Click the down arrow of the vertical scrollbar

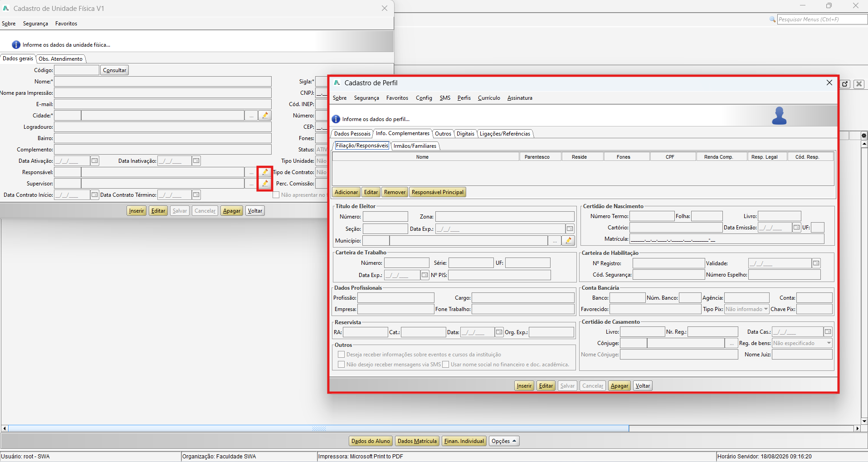864,421
